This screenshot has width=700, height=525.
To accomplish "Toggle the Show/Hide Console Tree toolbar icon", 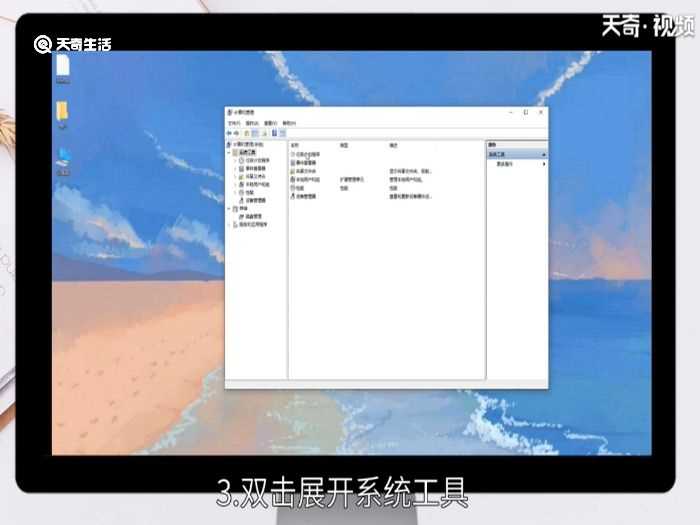I will point(255,133).
